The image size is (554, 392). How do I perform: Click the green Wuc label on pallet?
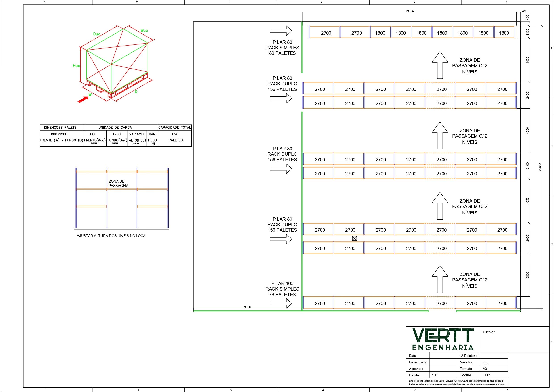144,31
